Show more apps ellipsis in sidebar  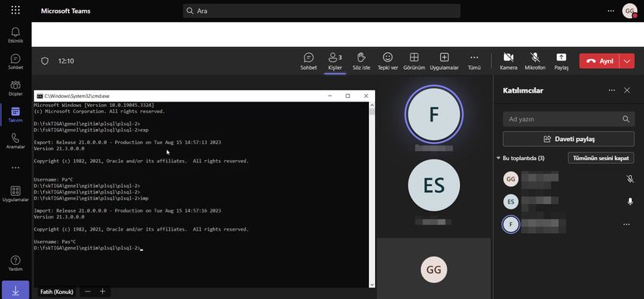click(x=16, y=168)
